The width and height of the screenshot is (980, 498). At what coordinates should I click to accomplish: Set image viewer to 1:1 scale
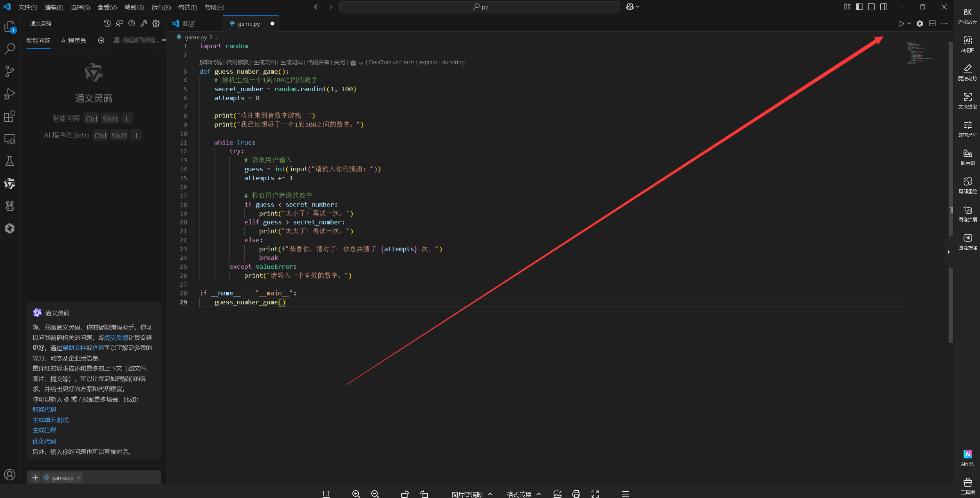[326, 494]
